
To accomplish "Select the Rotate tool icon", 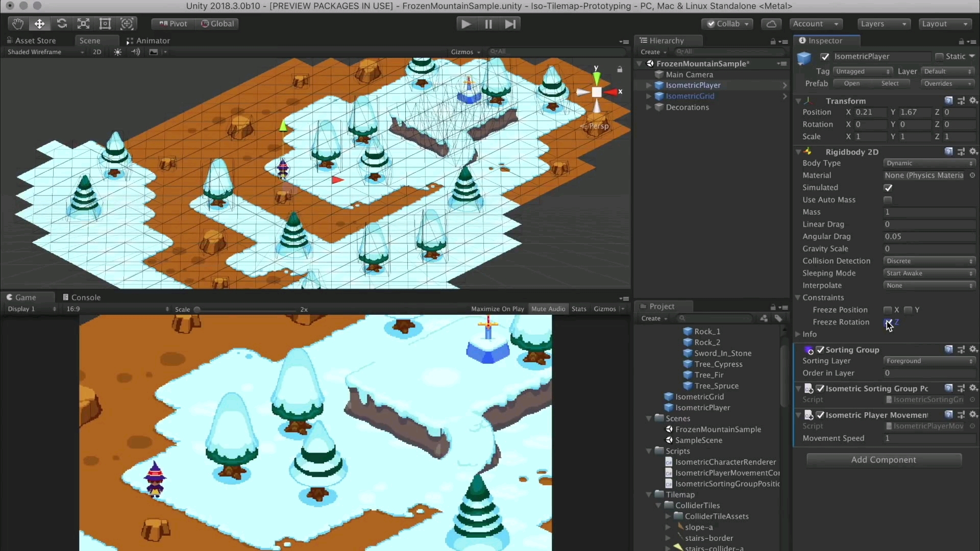I will (62, 23).
